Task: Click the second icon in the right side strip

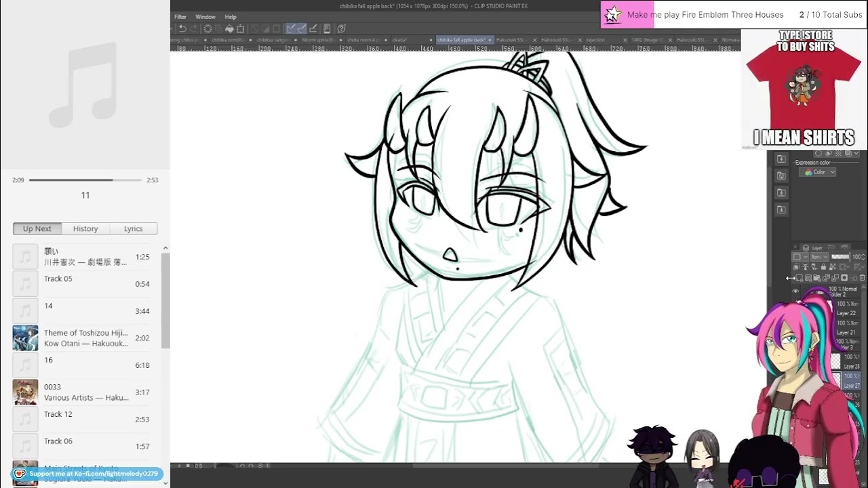Action: (x=781, y=176)
